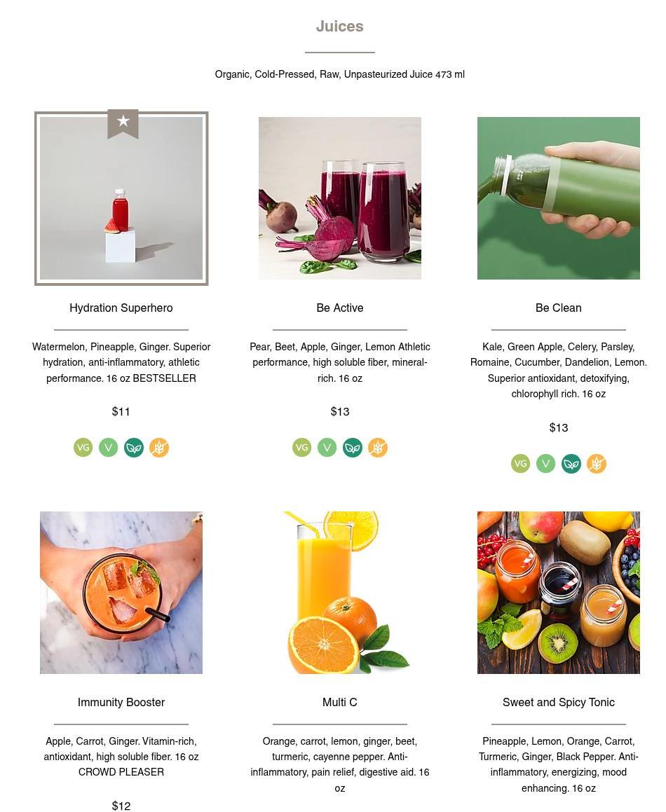The height and width of the screenshot is (812, 666).
Task: Click the VG icon under Hydration Superhero
Action: [x=83, y=448]
